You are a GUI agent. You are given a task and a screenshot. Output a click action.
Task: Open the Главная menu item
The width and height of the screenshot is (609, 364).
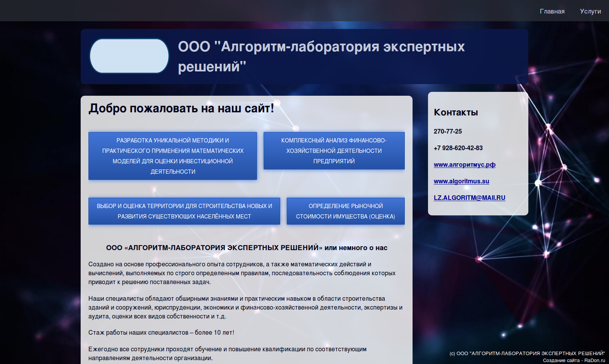tap(552, 11)
